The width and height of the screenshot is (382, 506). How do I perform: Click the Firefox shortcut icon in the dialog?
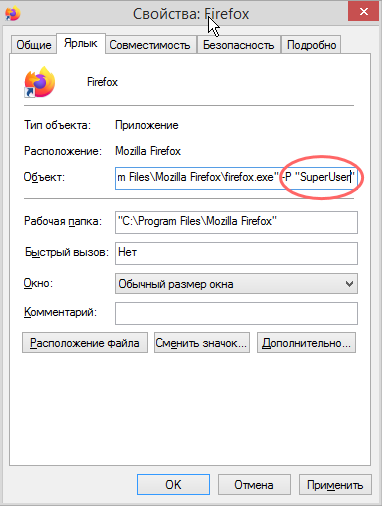[40, 82]
